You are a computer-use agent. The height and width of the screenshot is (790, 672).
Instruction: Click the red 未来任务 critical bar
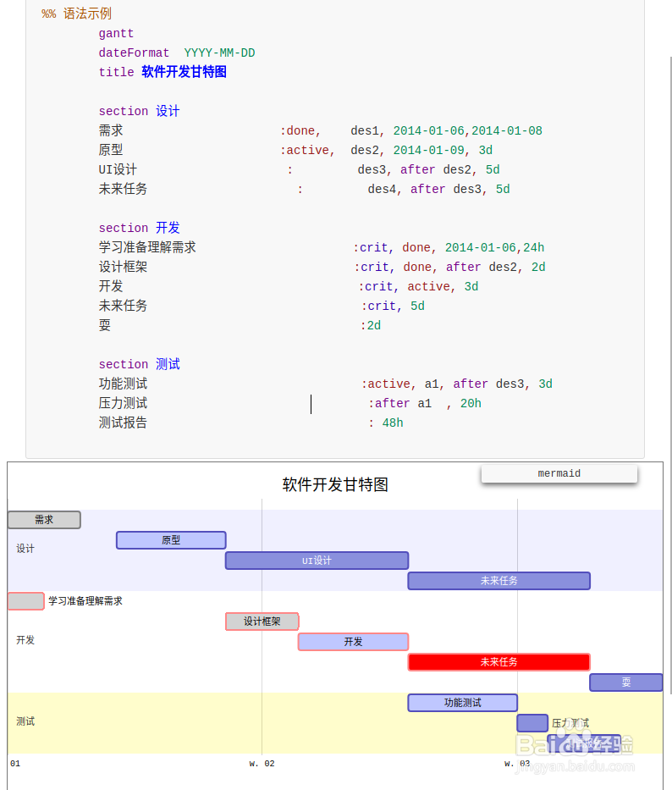498,662
